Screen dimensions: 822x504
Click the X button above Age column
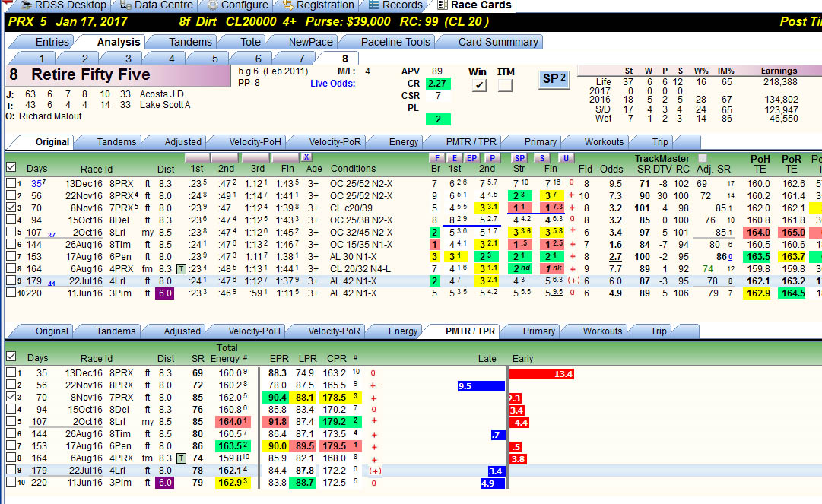click(306, 157)
